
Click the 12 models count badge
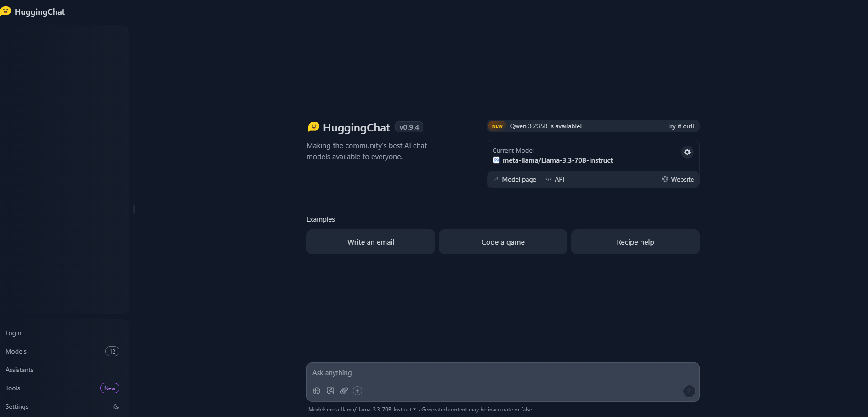112,351
